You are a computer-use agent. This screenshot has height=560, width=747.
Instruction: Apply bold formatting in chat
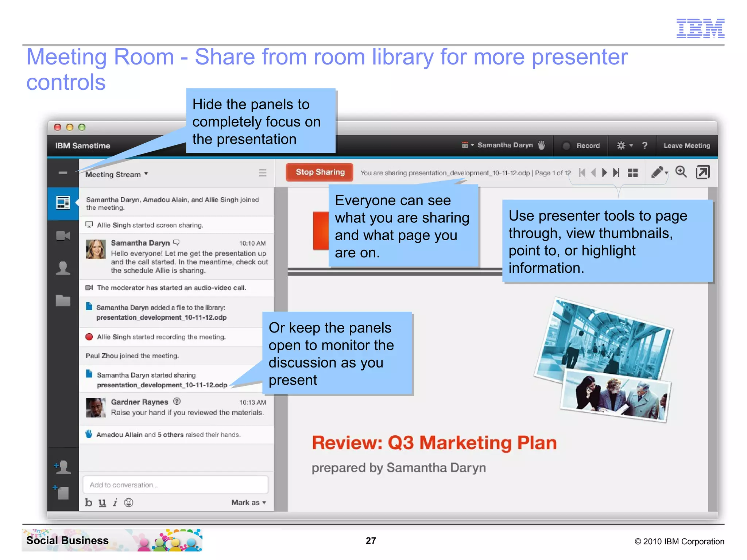[89, 502]
